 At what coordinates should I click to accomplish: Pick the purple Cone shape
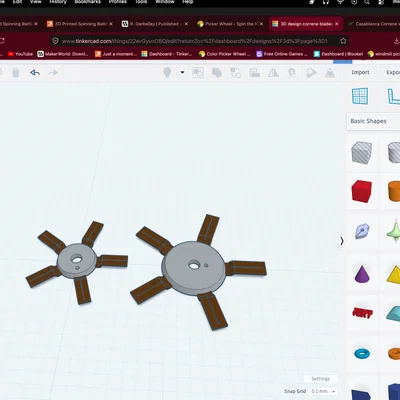click(362, 274)
